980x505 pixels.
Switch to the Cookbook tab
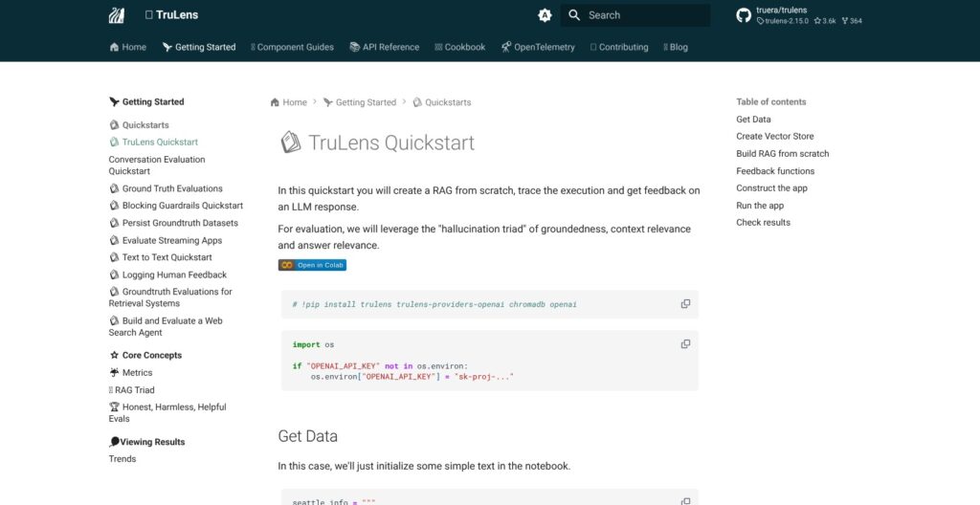click(x=460, y=47)
